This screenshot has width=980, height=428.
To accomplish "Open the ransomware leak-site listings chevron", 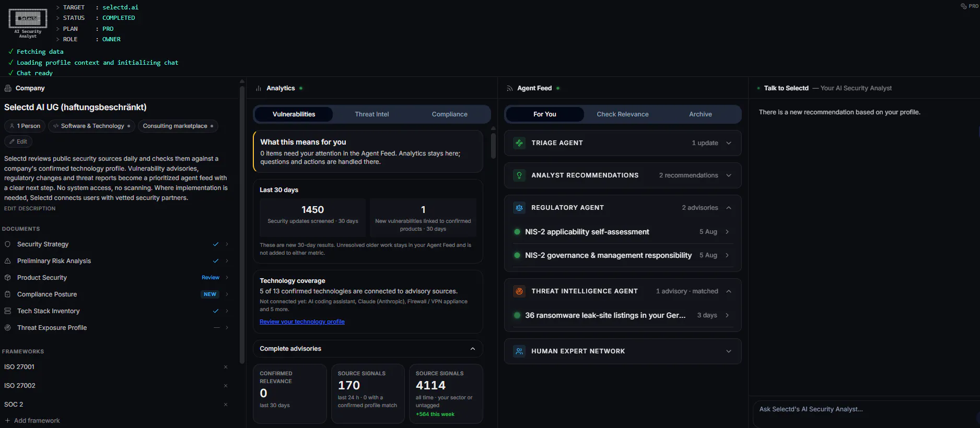I will click(x=727, y=315).
